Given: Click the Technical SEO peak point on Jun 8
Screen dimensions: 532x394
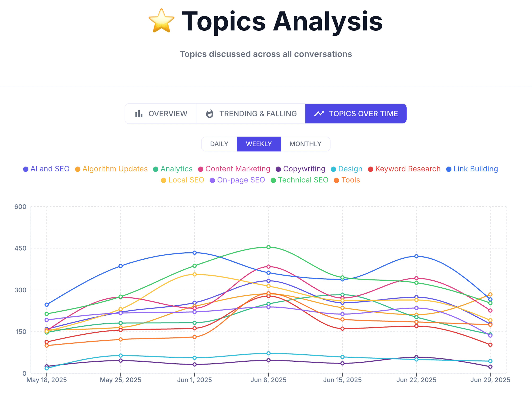Looking at the screenshot, I should coord(269,247).
